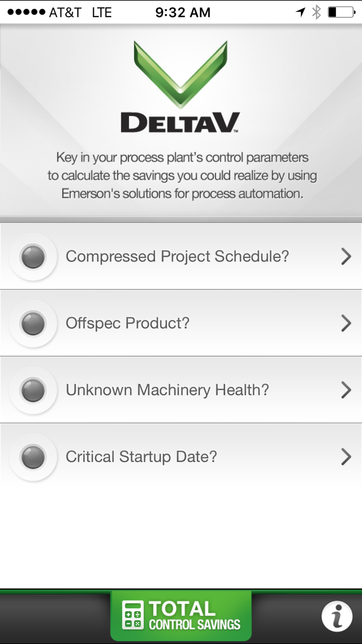Toggle the Critical Startup Date indicator
The image size is (362, 644).
pos(33,457)
